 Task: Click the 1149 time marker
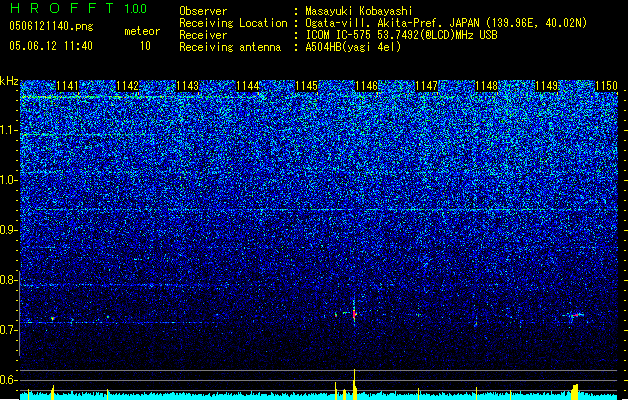coord(546,86)
